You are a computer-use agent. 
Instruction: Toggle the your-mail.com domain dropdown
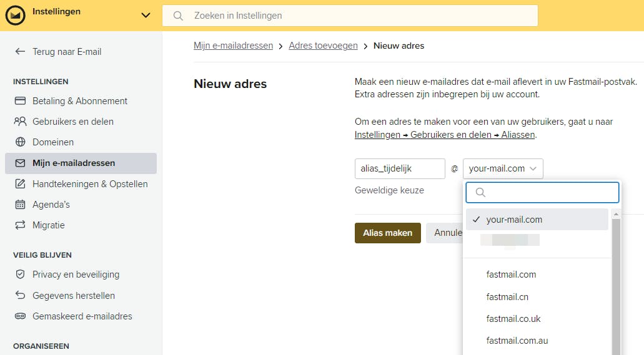pyautogui.click(x=503, y=168)
